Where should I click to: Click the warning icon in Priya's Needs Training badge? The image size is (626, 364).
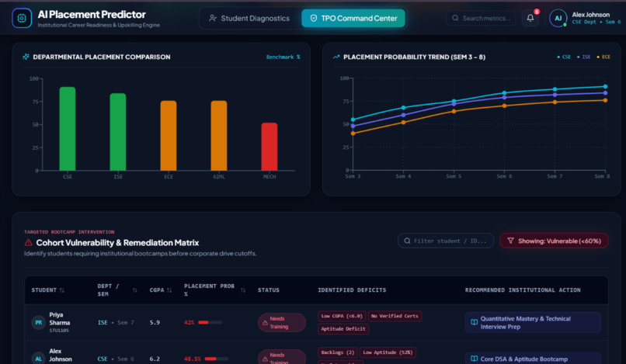pos(265,323)
